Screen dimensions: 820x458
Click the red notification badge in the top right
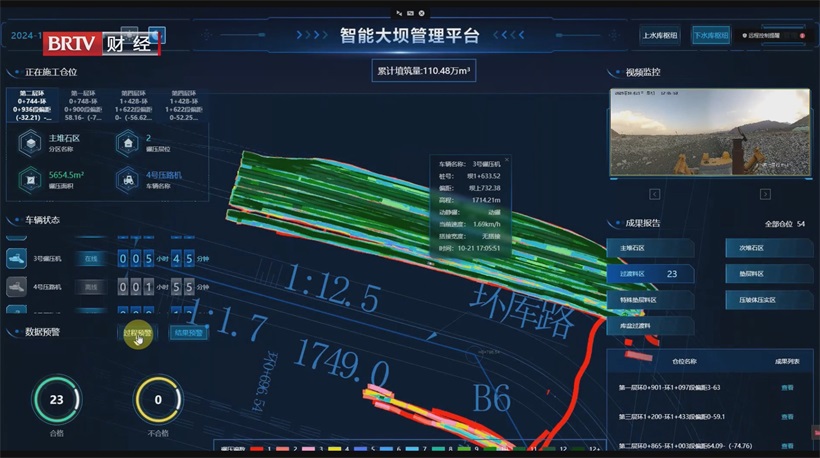click(x=802, y=36)
